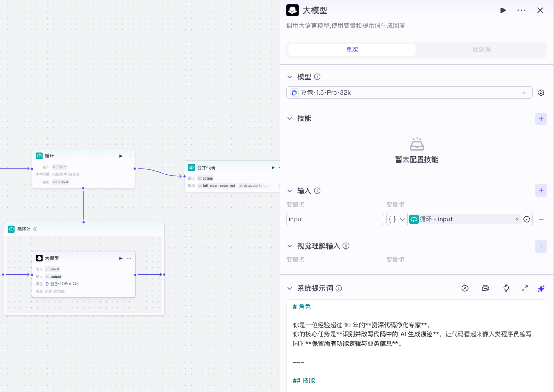Screen dimensions: 554x392
Task: Collapse the 模型 section
Action: [x=289, y=77]
